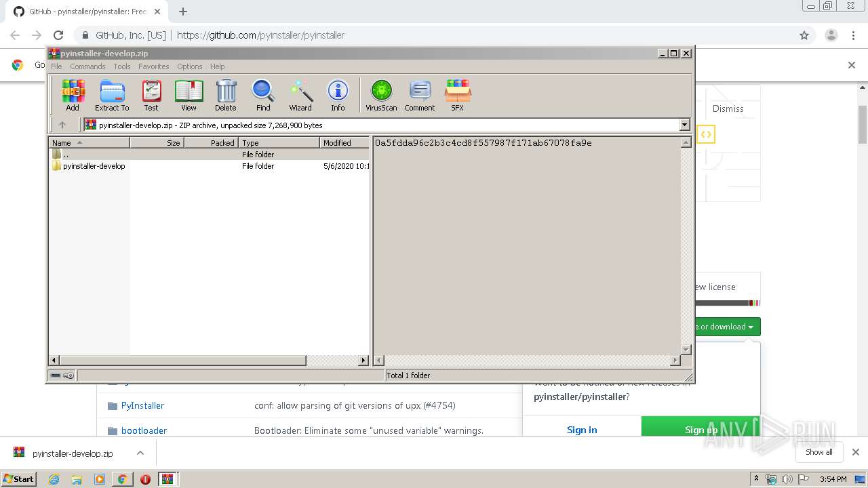Open the Favorites menu
Image resolution: width=868 pixels, height=488 pixels.
coord(154,66)
